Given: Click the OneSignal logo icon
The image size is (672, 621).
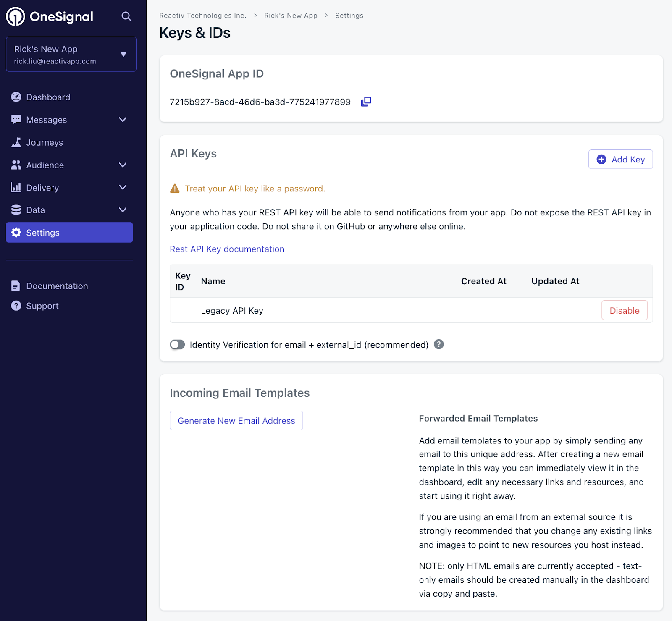Looking at the screenshot, I should 16,17.
